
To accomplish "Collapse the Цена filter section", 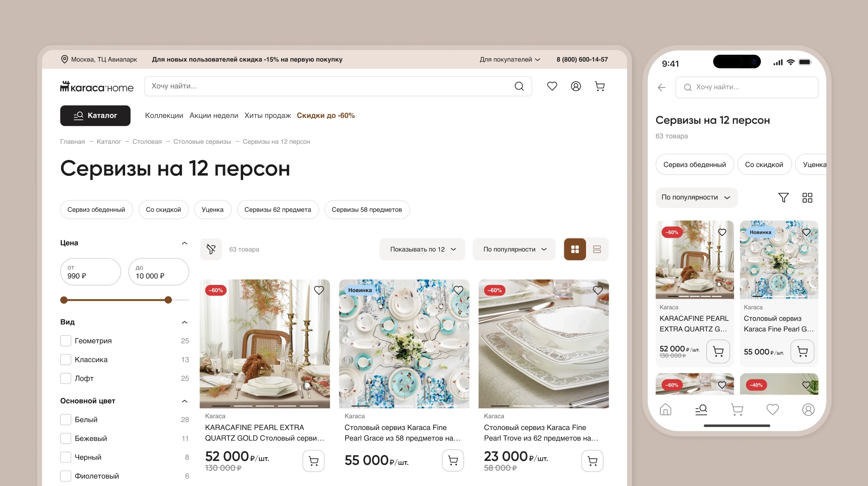I will pos(185,243).
